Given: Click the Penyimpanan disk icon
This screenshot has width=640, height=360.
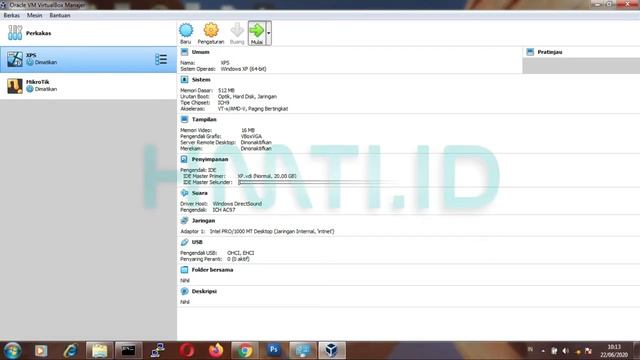Looking at the screenshot, I should coord(184,159).
